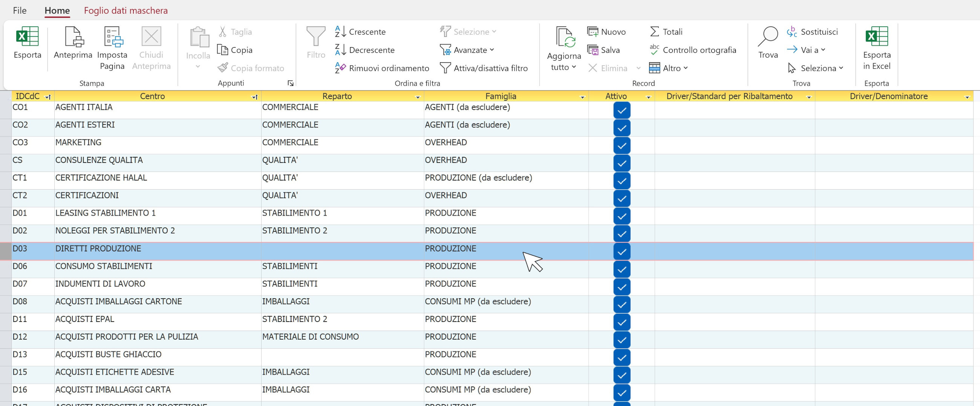Toggle Attivo checkbox for ACQUISTI EPAL
980x406 pixels.
pos(622,322)
